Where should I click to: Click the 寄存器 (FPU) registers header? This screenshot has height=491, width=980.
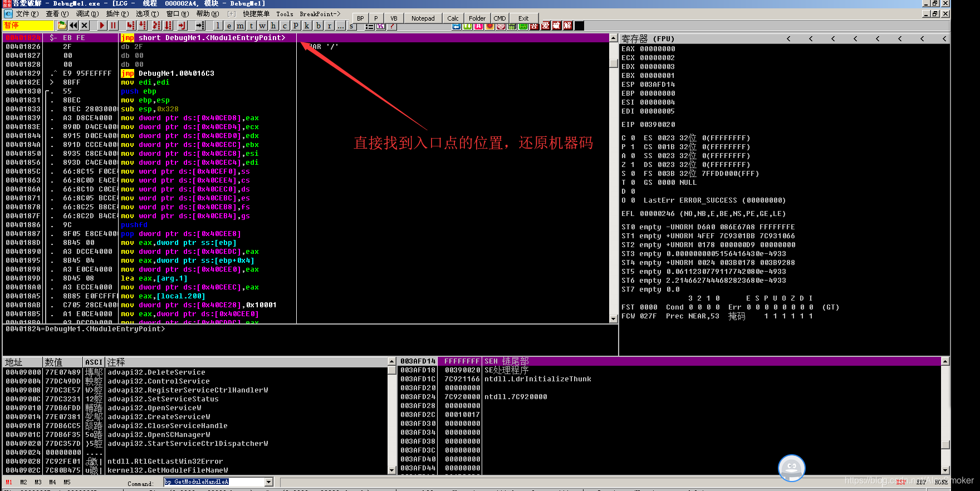pyautogui.click(x=648, y=39)
